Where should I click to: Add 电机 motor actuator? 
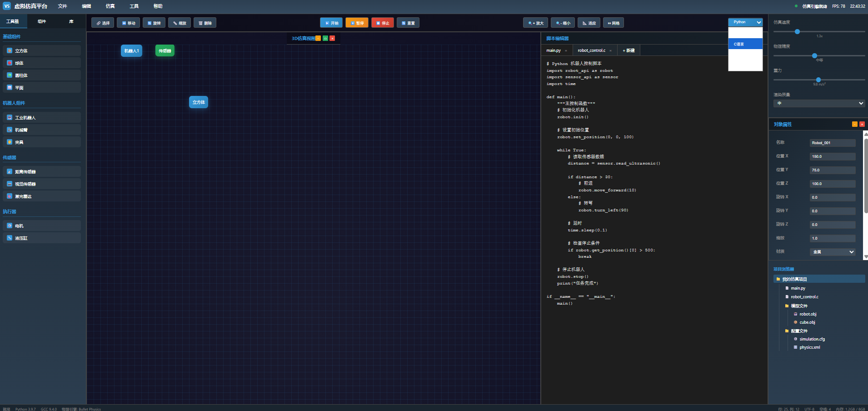pyautogui.click(x=42, y=226)
